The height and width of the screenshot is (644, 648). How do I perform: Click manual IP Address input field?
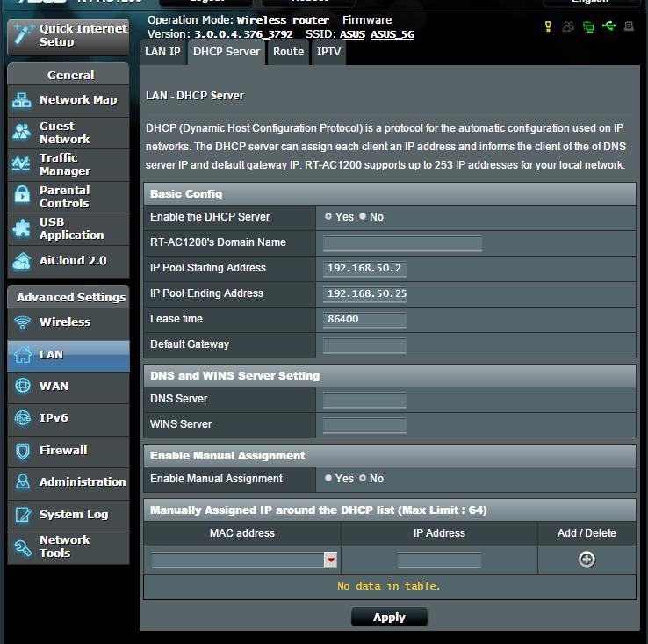[439, 560]
